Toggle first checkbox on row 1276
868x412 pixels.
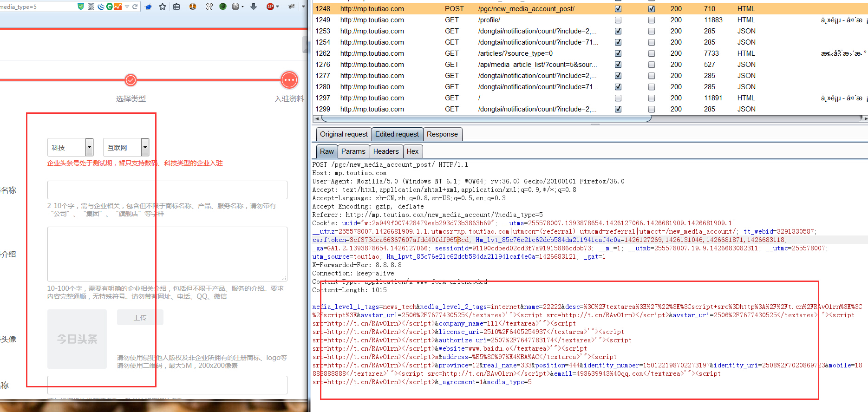pos(618,65)
